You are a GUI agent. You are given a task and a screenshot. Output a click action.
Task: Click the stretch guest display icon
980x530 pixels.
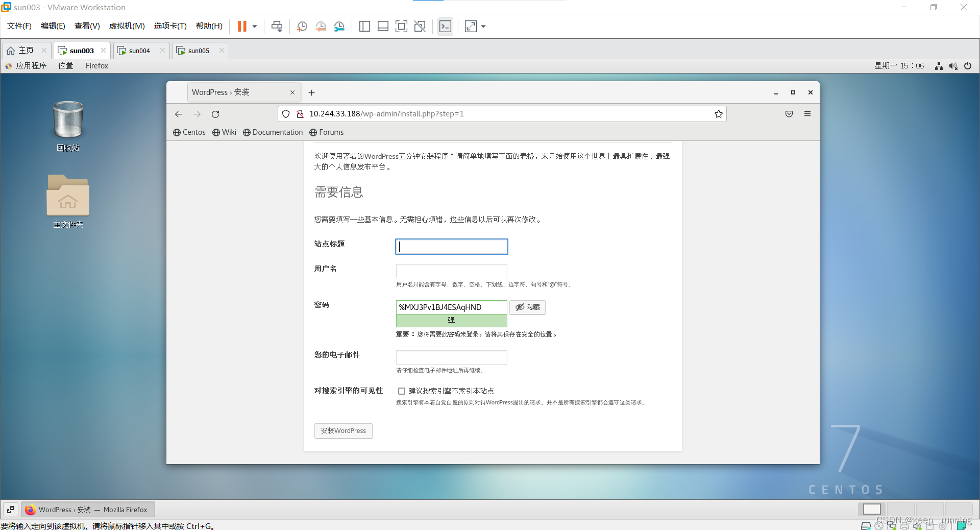[x=471, y=26]
